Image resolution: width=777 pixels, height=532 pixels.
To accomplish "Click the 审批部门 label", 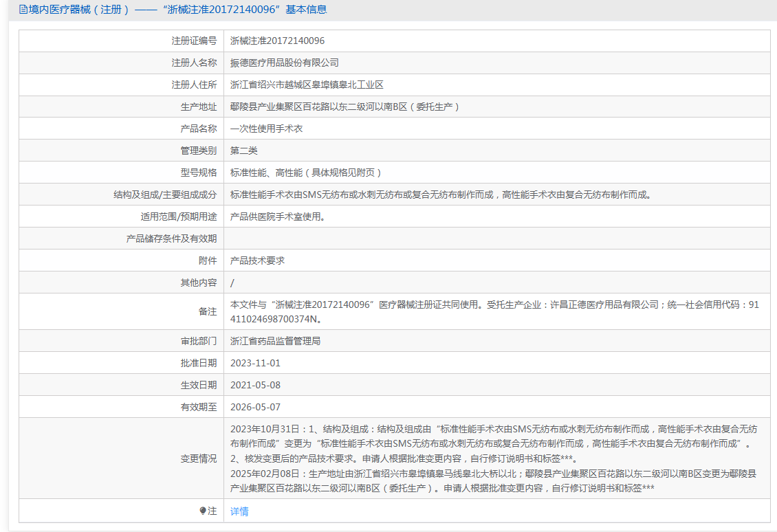I will [x=199, y=341].
